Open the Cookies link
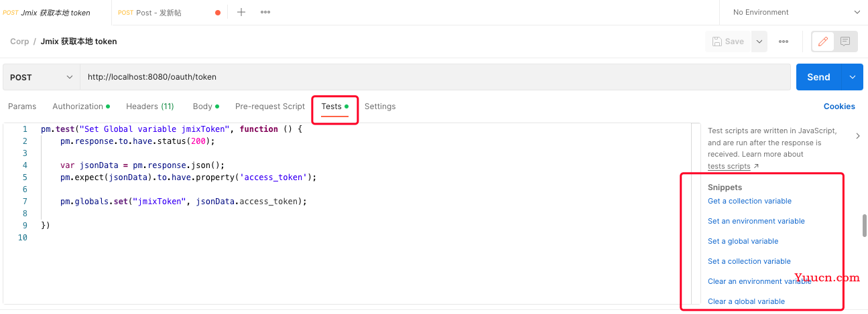 tap(839, 106)
